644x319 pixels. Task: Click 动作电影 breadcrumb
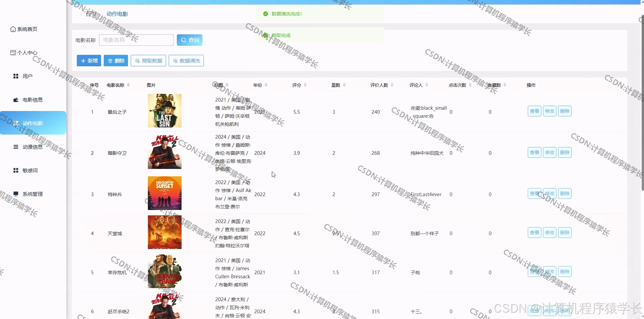tap(117, 14)
